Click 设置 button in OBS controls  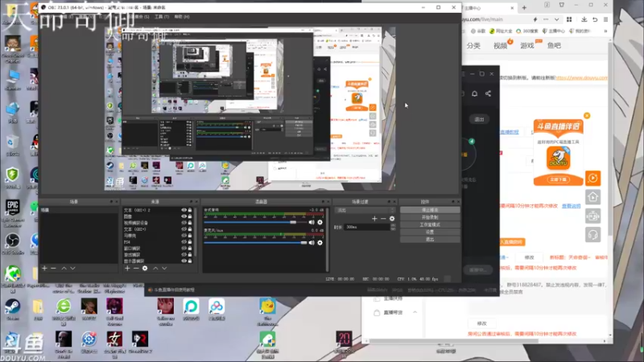tap(430, 232)
